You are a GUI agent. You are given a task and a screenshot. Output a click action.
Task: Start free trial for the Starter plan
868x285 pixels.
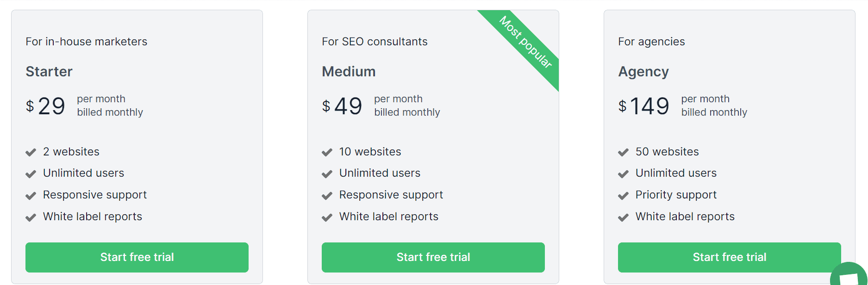[137, 257]
